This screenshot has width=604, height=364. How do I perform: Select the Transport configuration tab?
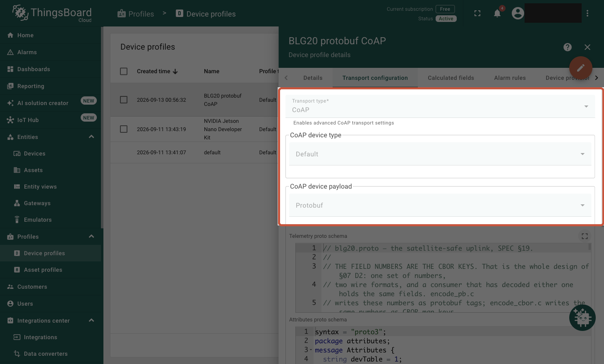[x=375, y=78]
